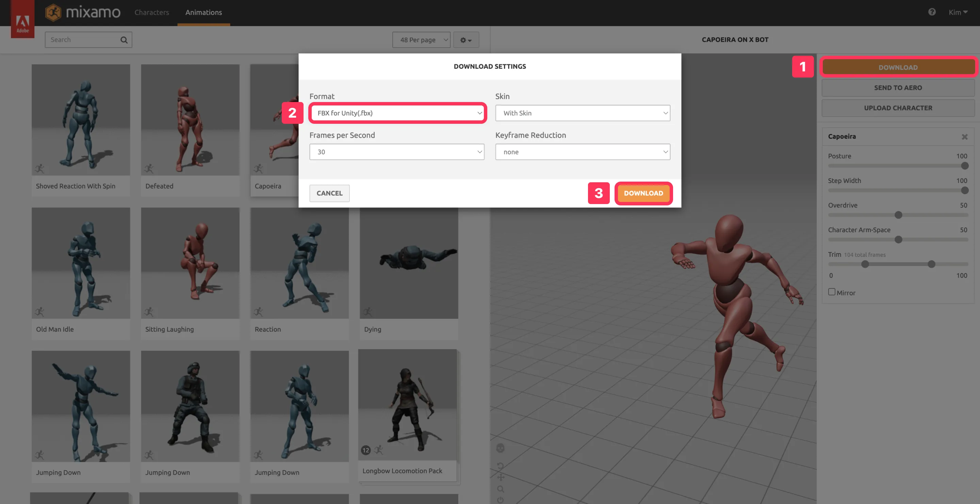980x504 pixels.
Task: Expand the Frames per Second dropdown
Action: [x=397, y=151]
